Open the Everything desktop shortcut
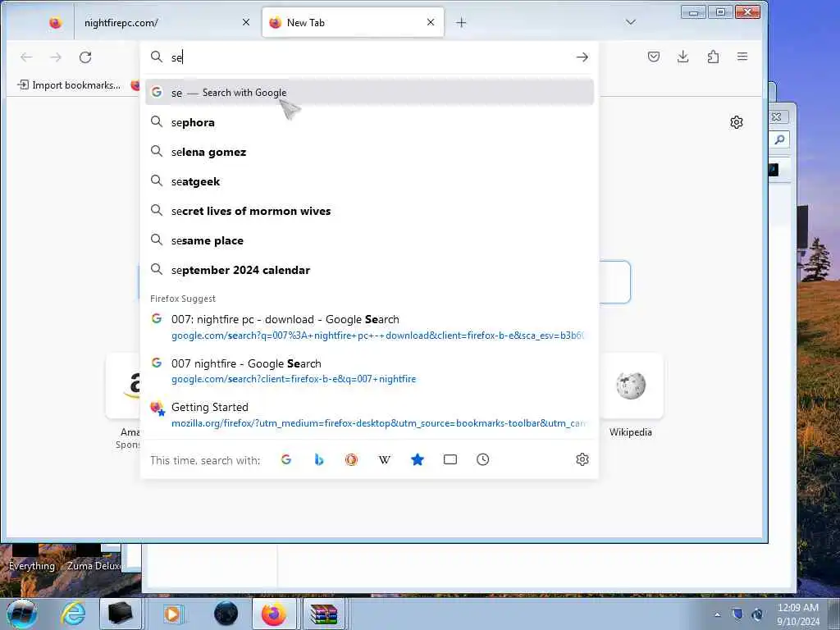Screen dimensions: 840x630 (x=32, y=558)
